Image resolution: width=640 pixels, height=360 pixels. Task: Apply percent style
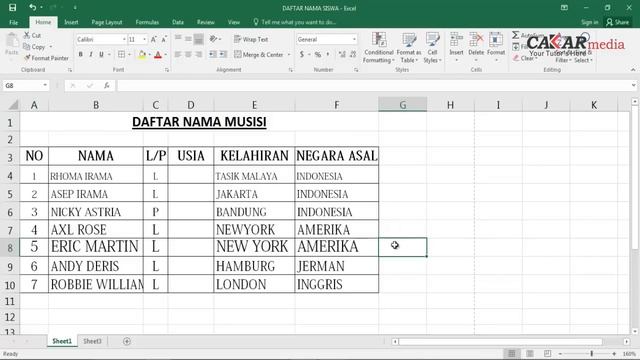[x=318, y=54]
